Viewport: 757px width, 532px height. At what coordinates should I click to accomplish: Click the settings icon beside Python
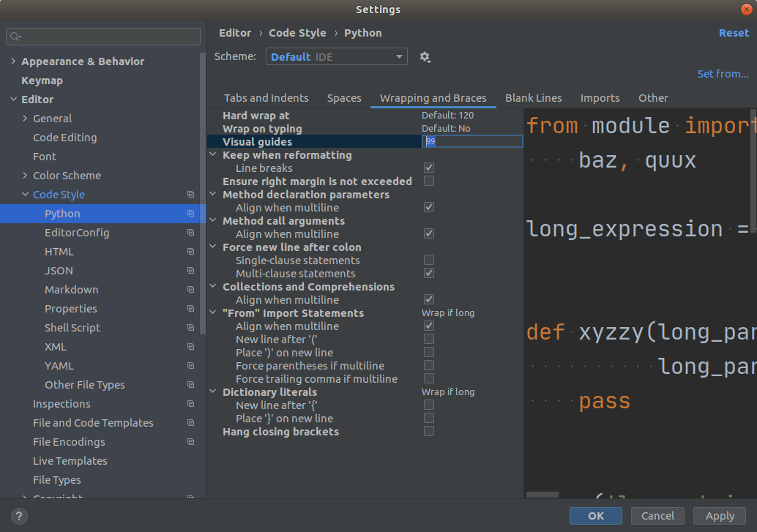coord(190,213)
